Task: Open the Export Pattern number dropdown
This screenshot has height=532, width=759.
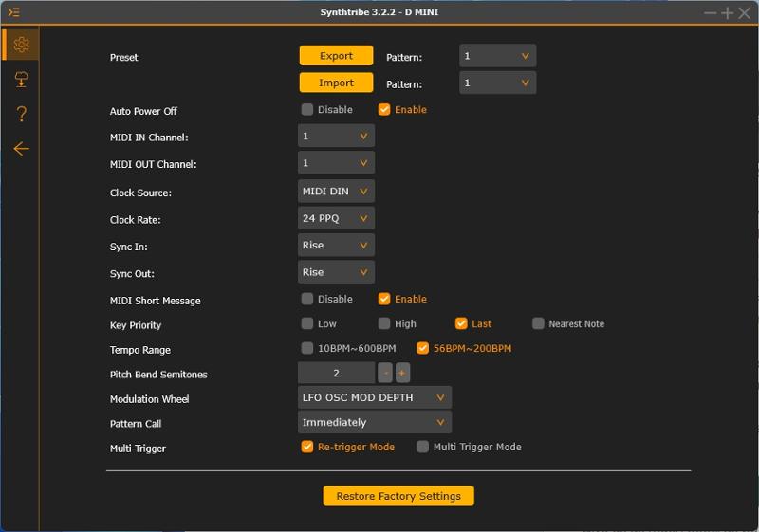Action: pyautogui.click(x=497, y=56)
